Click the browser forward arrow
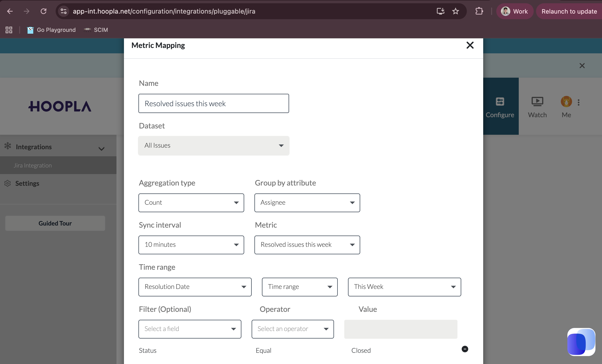 click(26, 11)
